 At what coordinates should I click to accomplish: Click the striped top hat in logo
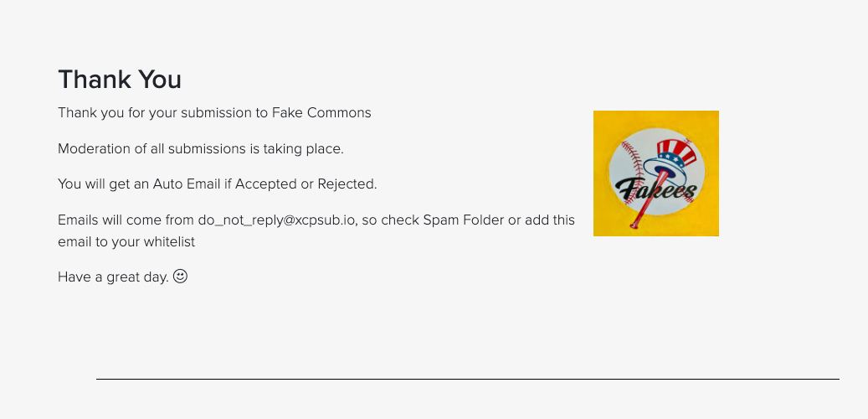tap(676, 154)
